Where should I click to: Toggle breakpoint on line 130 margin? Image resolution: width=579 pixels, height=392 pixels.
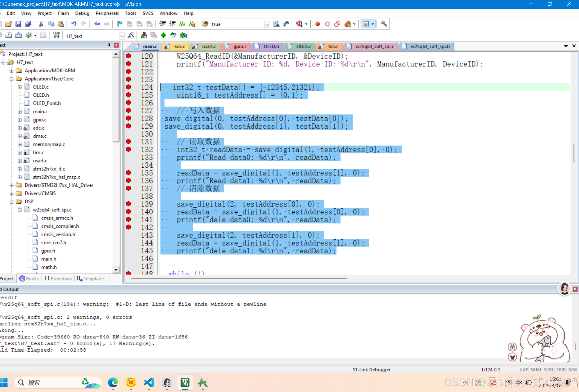point(128,134)
